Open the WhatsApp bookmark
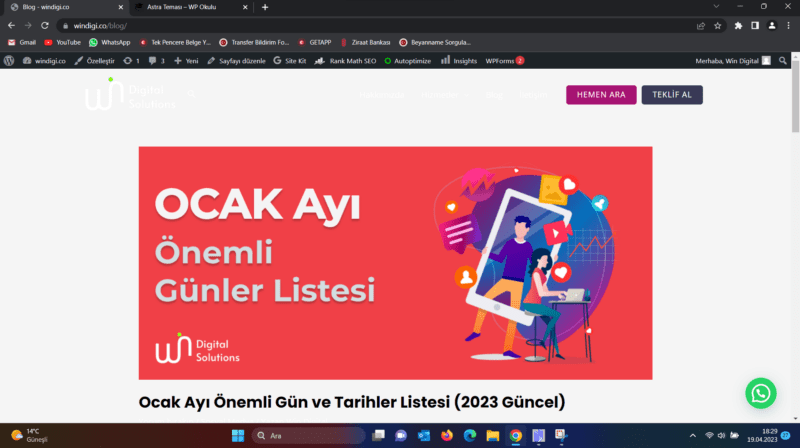The width and height of the screenshot is (800, 448). pyautogui.click(x=110, y=42)
